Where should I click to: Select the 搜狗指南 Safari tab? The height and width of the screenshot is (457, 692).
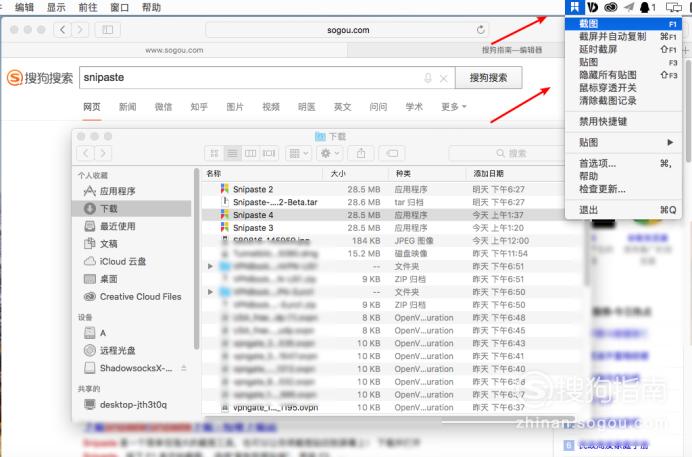pos(512,50)
